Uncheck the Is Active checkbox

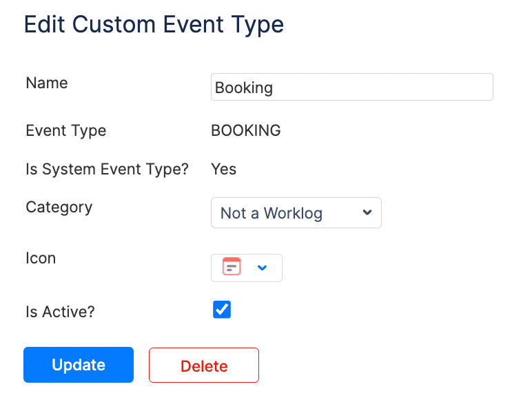[222, 310]
